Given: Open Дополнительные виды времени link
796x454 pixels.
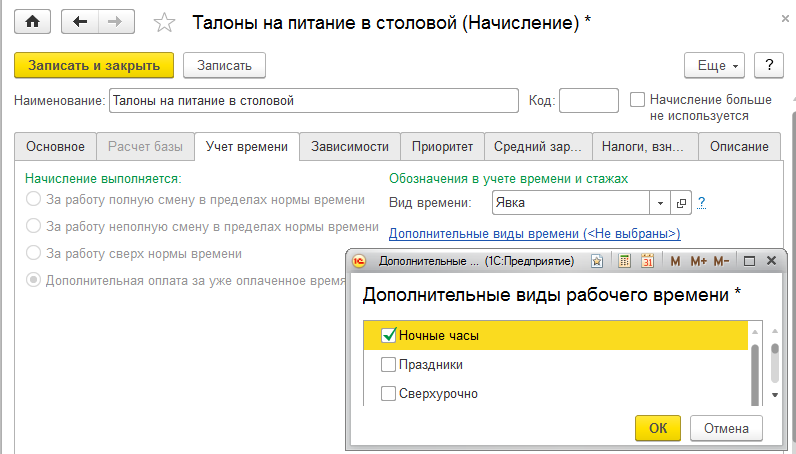Looking at the screenshot, I should (x=534, y=233).
